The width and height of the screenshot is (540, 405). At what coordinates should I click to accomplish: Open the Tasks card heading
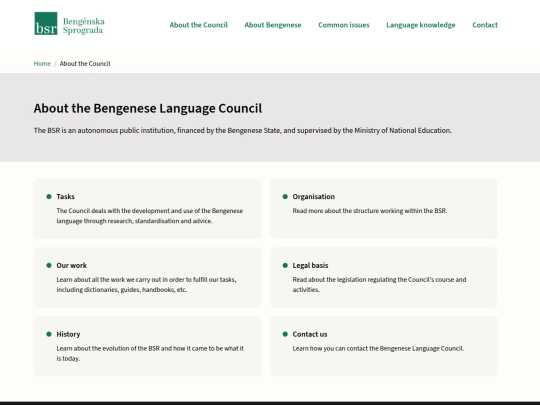(x=65, y=197)
